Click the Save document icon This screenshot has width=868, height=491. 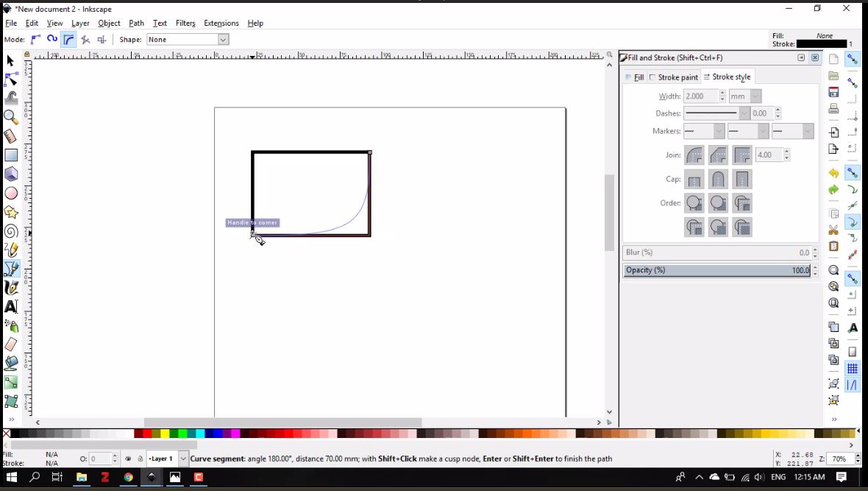point(833,92)
